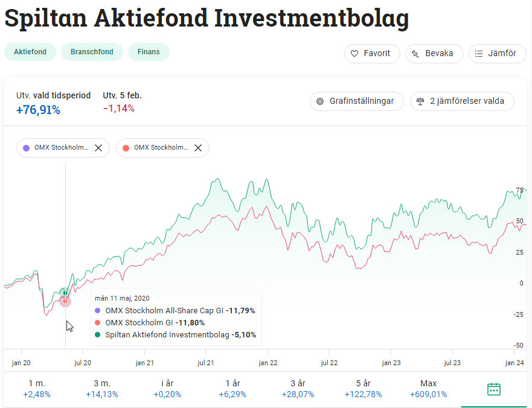Choose the 'i år' time period
This screenshot has height=408, width=532.
[x=167, y=389]
